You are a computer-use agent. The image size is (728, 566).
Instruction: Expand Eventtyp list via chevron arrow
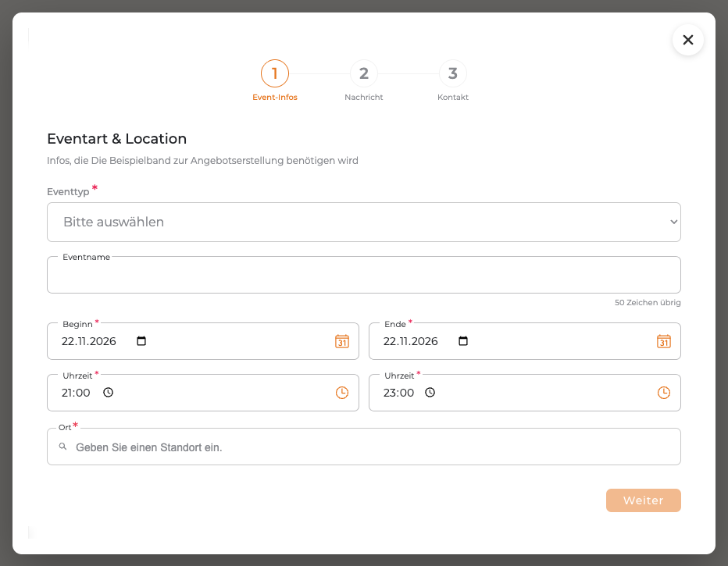[x=673, y=222]
